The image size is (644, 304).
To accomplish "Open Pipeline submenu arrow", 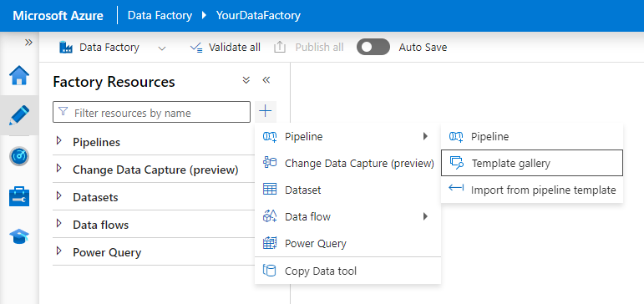I will (x=425, y=136).
